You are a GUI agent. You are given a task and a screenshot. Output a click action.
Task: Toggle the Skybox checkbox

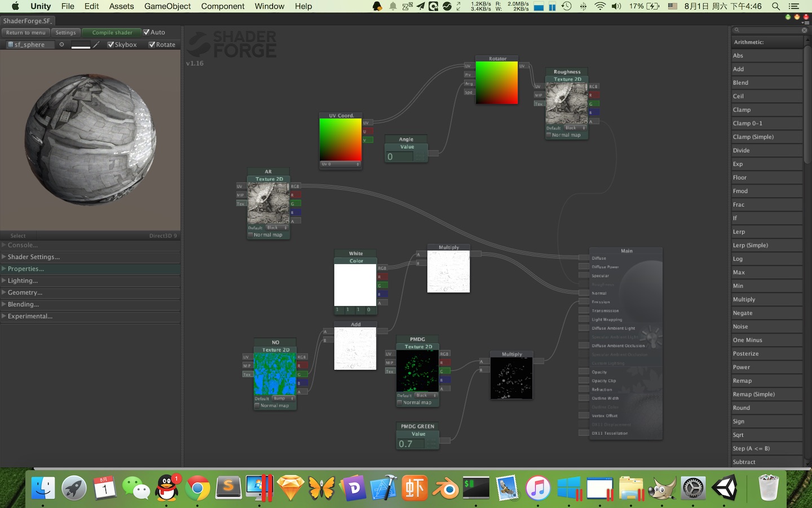[111, 45]
